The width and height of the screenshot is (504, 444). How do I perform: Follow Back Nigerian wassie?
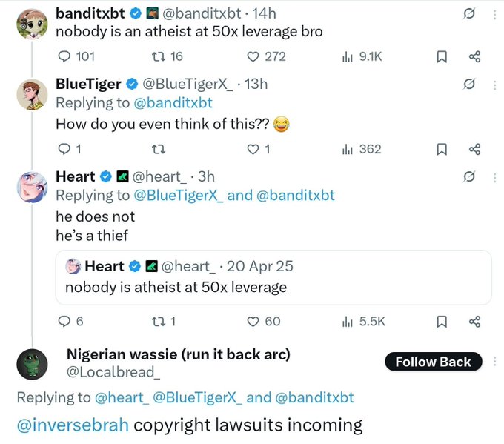(433, 362)
